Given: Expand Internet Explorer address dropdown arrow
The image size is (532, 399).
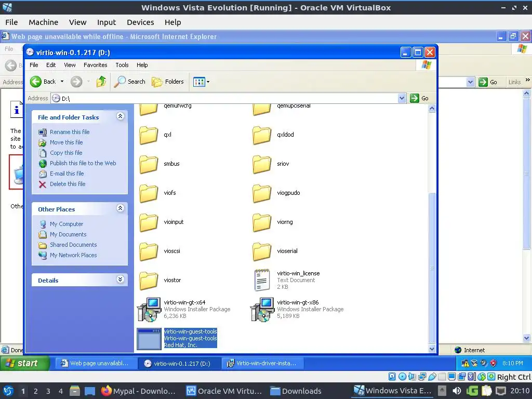Looking at the screenshot, I should pyautogui.click(x=470, y=82).
